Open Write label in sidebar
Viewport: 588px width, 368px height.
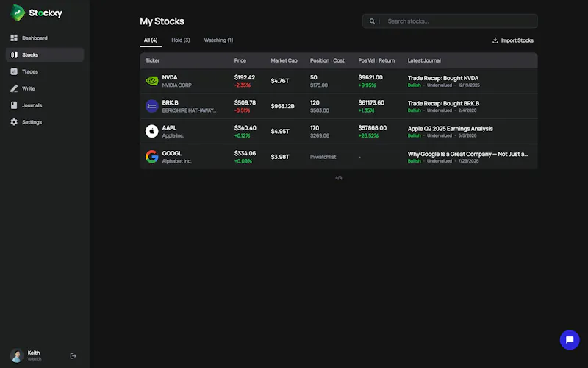pos(29,88)
